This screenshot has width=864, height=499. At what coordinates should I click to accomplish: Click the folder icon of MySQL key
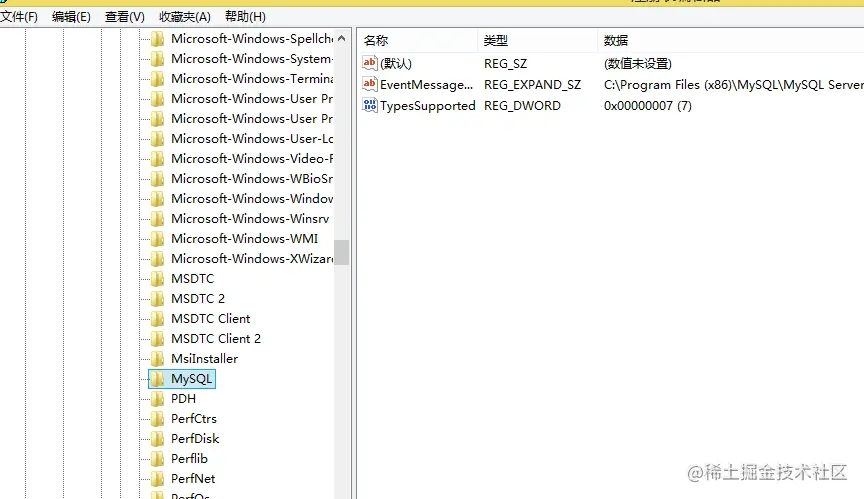(x=158, y=378)
